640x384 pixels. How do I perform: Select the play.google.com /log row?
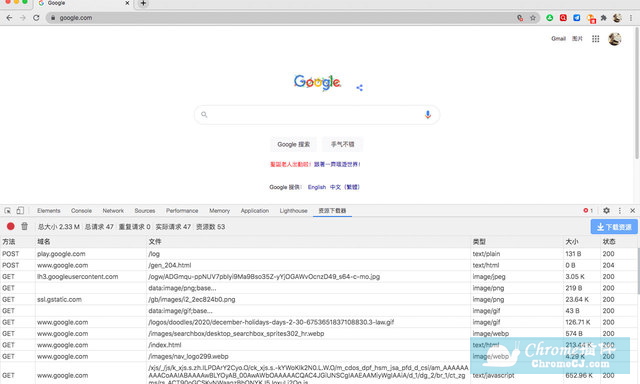[318, 254]
